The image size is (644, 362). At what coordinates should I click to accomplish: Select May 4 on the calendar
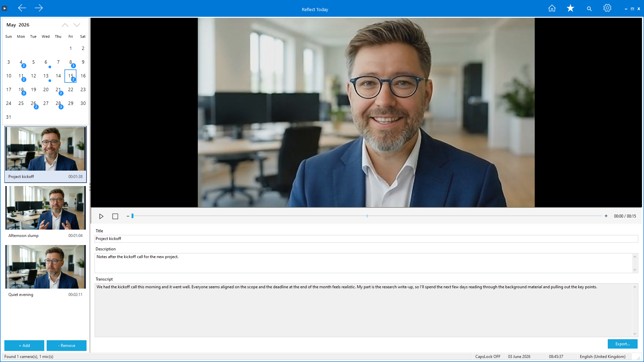pyautogui.click(x=21, y=62)
